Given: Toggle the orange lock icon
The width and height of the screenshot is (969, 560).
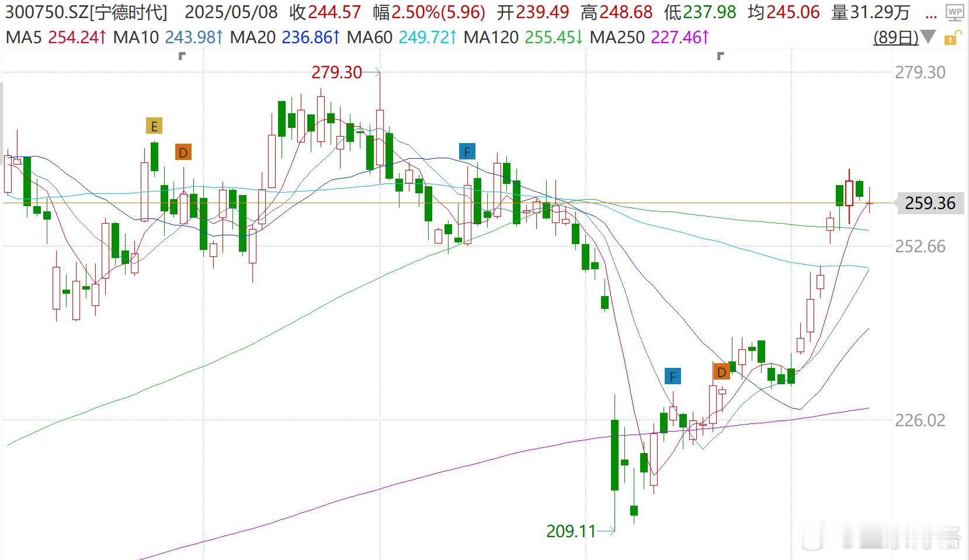Looking at the screenshot, I should (951, 38).
